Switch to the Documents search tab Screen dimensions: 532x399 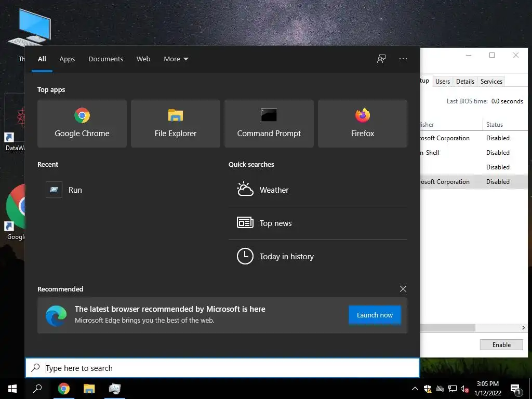coord(105,59)
